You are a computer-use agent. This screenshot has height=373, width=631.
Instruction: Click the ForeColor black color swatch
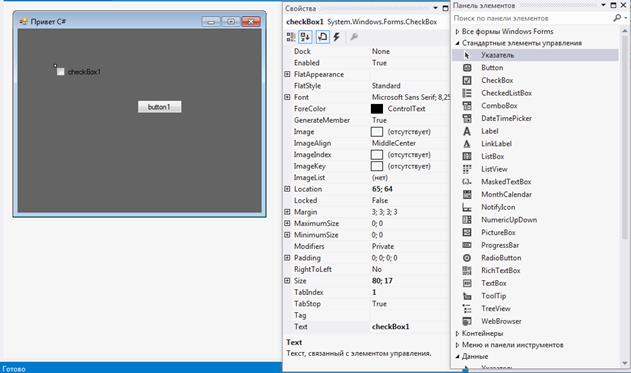point(377,109)
